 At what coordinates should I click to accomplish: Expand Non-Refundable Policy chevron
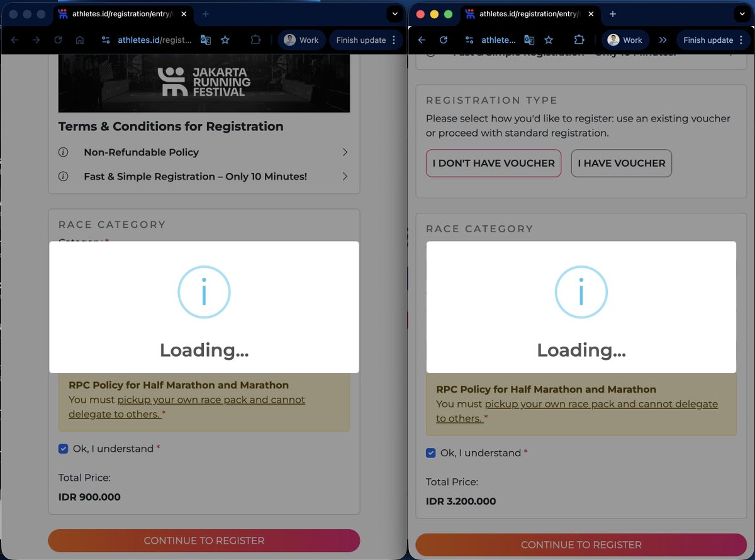coord(345,152)
